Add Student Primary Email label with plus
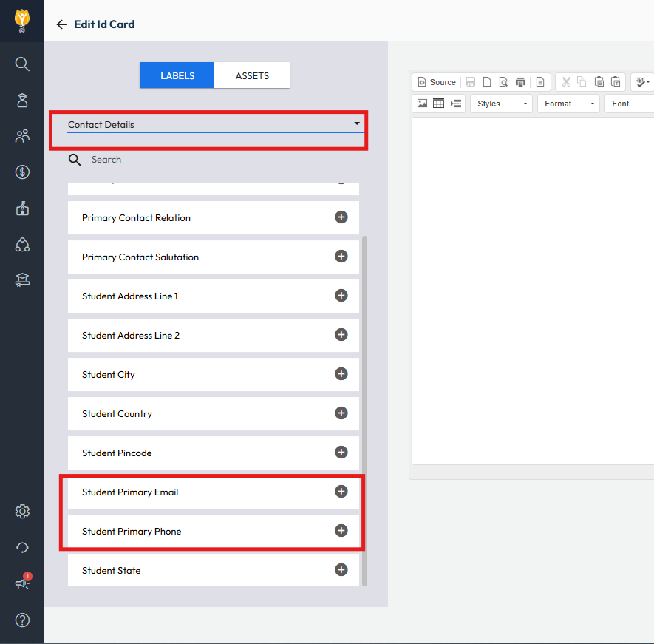The height and width of the screenshot is (644, 654). 341,492
